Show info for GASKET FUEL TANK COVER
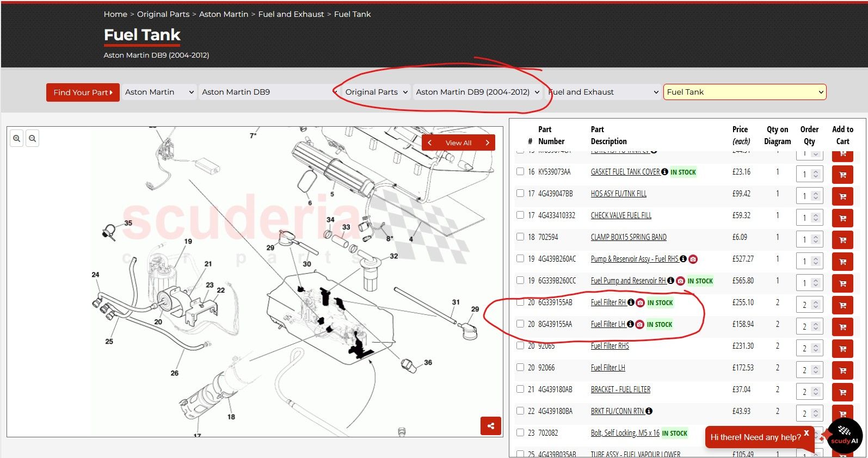Viewport: 868px width, 458px height. click(x=664, y=172)
